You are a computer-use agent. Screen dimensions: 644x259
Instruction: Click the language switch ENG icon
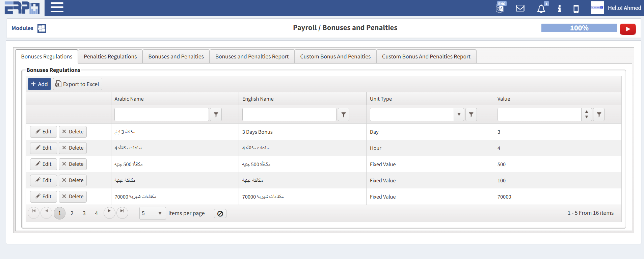(500, 8)
